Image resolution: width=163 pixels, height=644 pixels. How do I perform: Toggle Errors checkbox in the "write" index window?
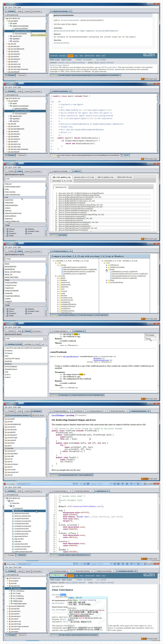[x=26, y=233]
